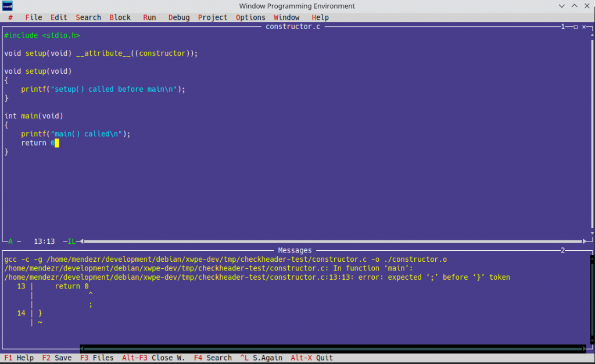Click the window number 1 label
The height and width of the screenshot is (364, 595).
562,27
